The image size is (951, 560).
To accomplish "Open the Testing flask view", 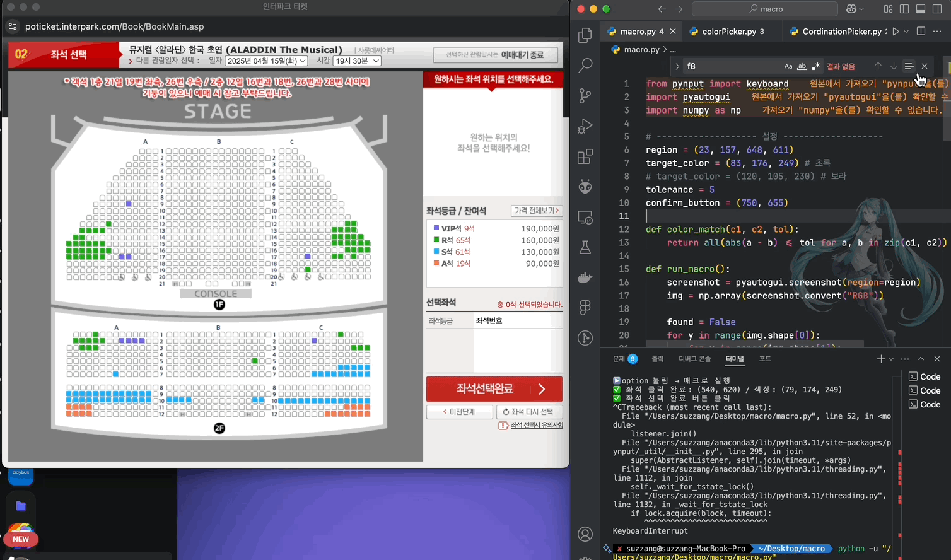I will 585,247.
